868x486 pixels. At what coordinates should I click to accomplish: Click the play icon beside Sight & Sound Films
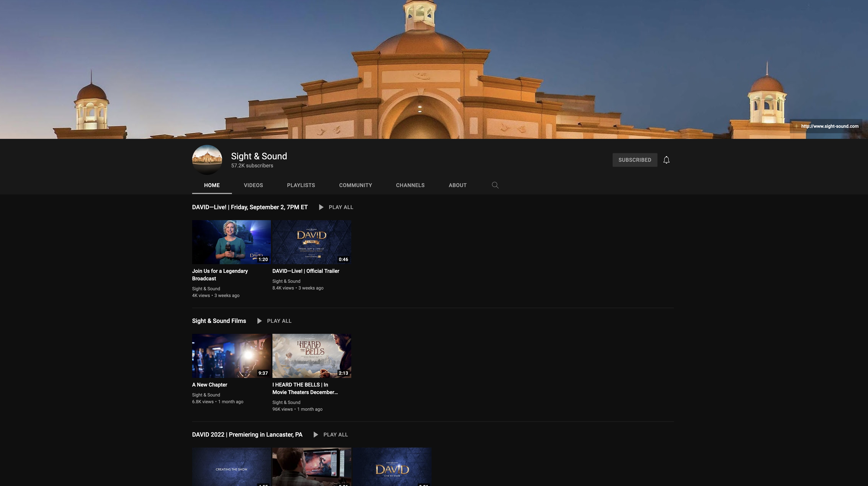click(259, 321)
